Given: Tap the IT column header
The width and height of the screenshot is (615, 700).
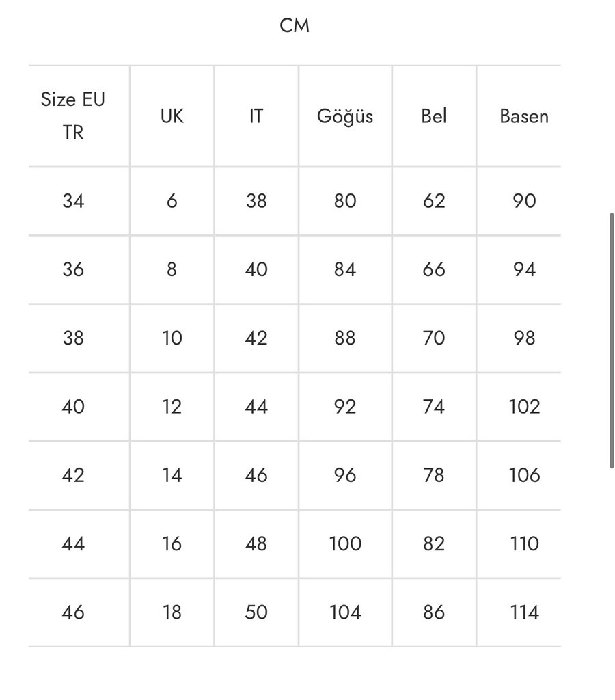Looking at the screenshot, I should 256,116.
